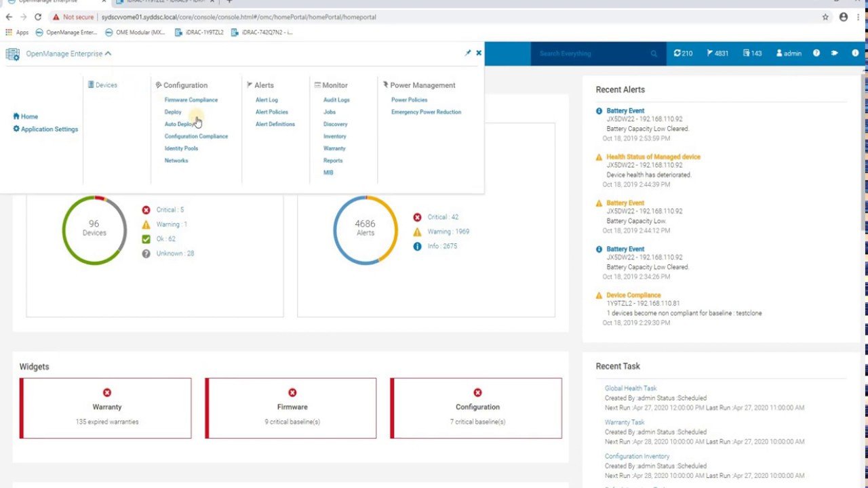Click the search magnifier icon
This screenshot has height=488, width=868.
(654, 54)
